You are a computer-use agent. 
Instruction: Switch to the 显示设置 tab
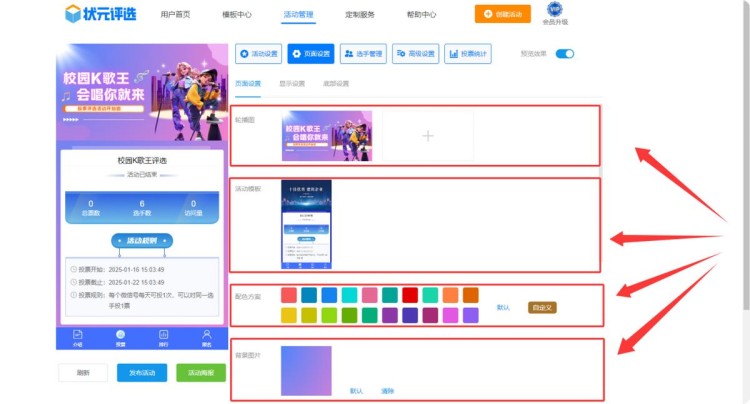coord(292,84)
